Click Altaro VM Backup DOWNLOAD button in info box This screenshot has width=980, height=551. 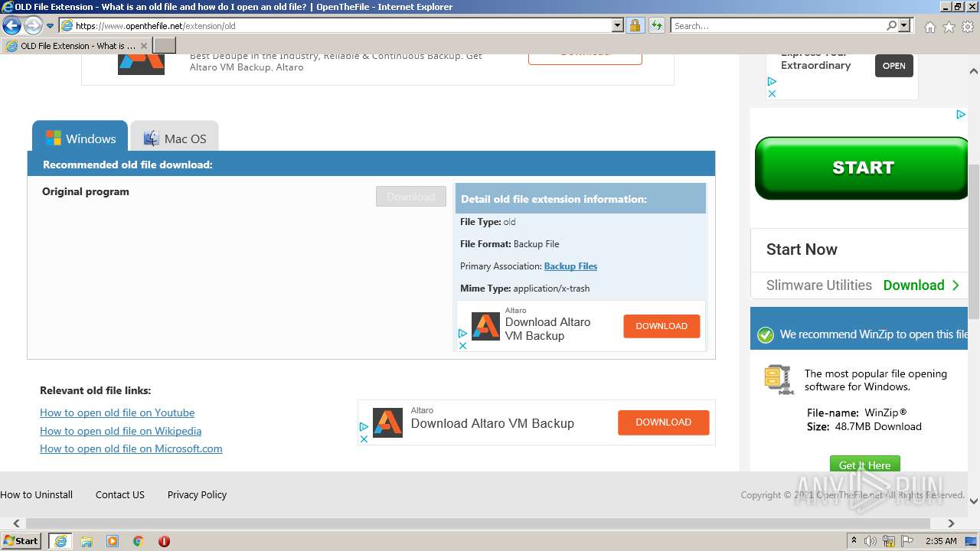[661, 326]
